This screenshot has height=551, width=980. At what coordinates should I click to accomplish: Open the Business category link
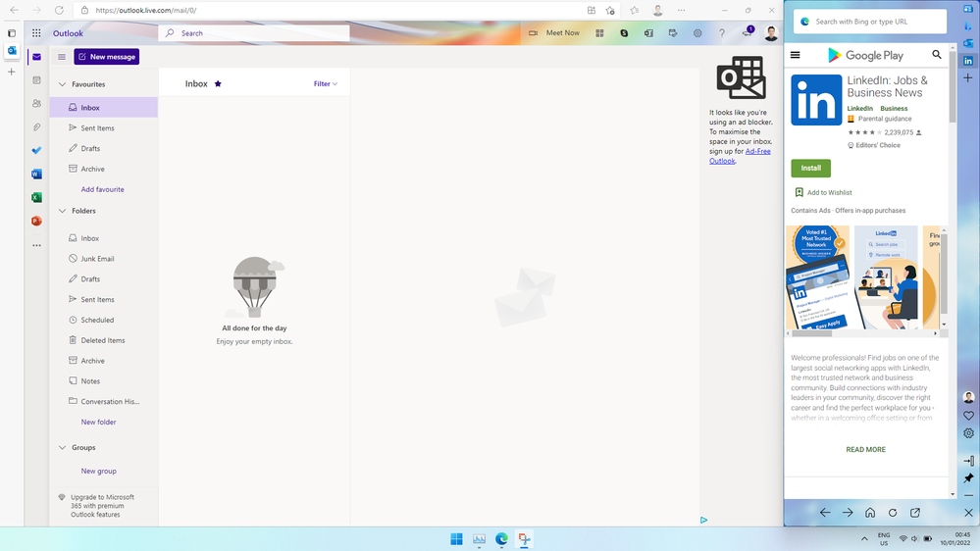(x=894, y=109)
